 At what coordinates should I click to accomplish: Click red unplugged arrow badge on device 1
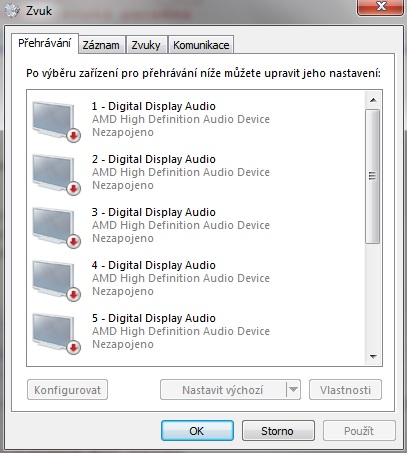(x=74, y=136)
